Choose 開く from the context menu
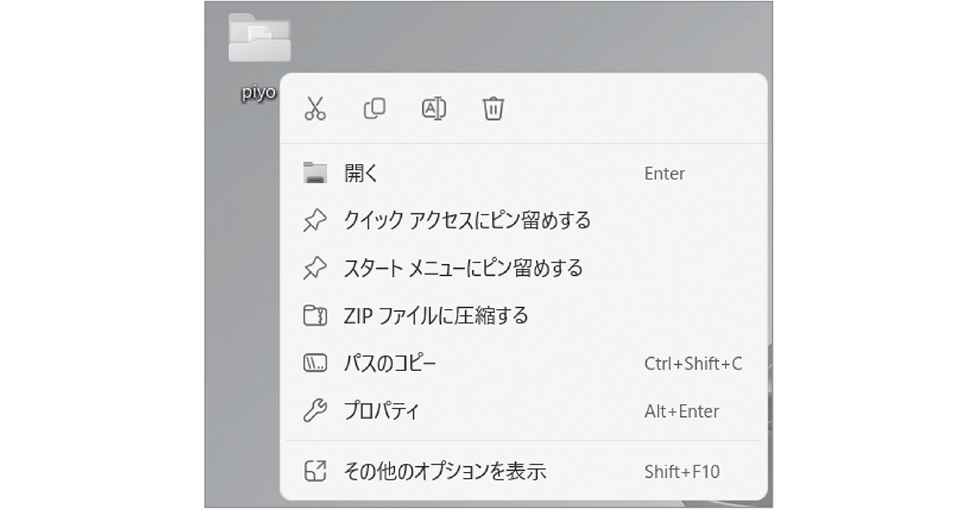 [x=524, y=173]
